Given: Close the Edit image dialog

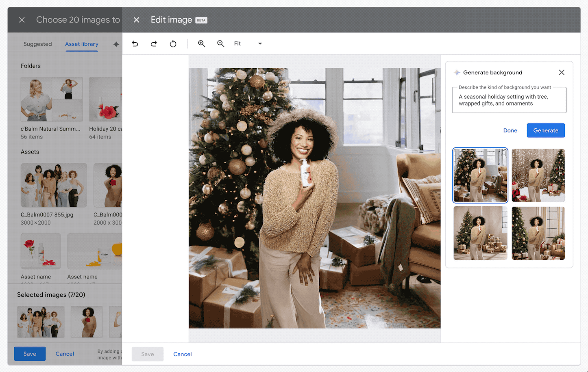Looking at the screenshot, I should 137,20.
